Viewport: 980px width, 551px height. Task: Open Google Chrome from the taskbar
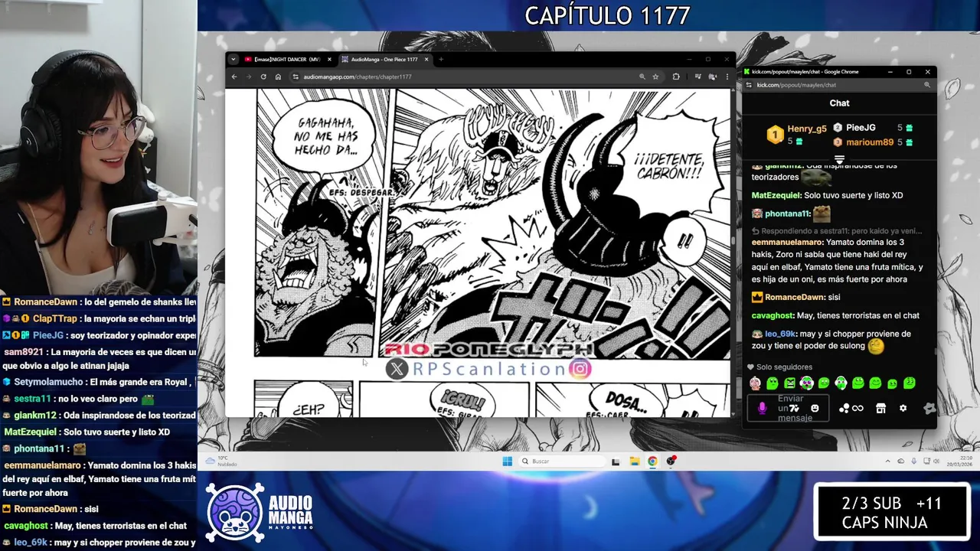click(652, 461)
